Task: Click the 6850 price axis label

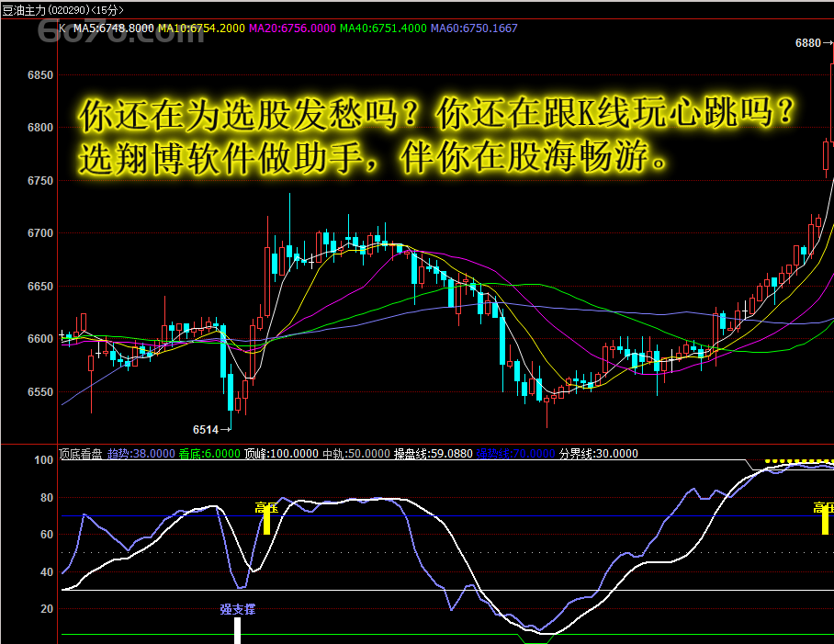Action: coord(40,75)
